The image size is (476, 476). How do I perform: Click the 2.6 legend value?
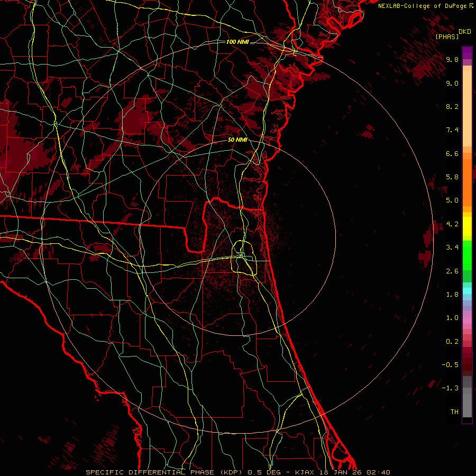452,271
